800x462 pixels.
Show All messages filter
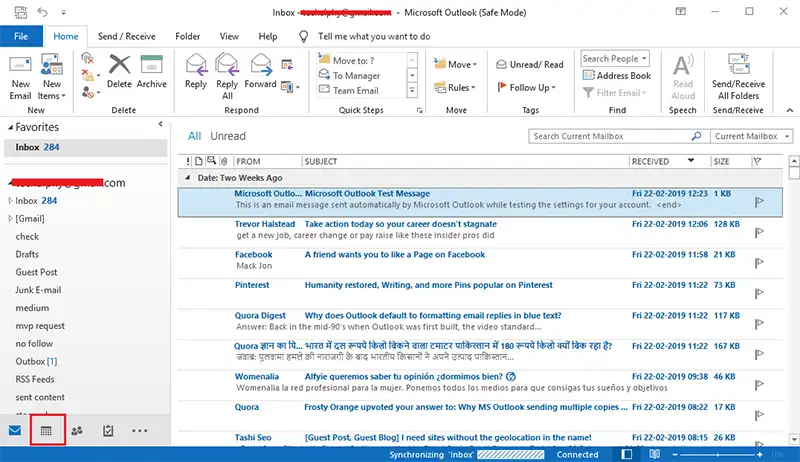click(x=194, y=136)
